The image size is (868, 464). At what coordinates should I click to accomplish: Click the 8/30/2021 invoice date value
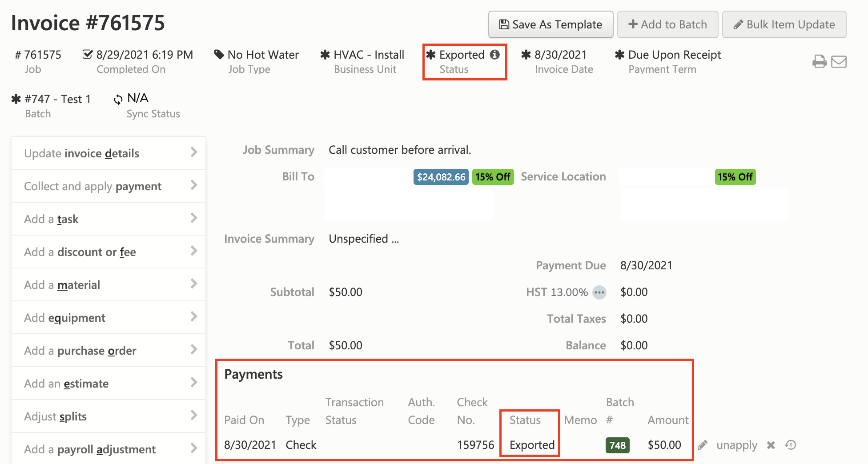560,55
